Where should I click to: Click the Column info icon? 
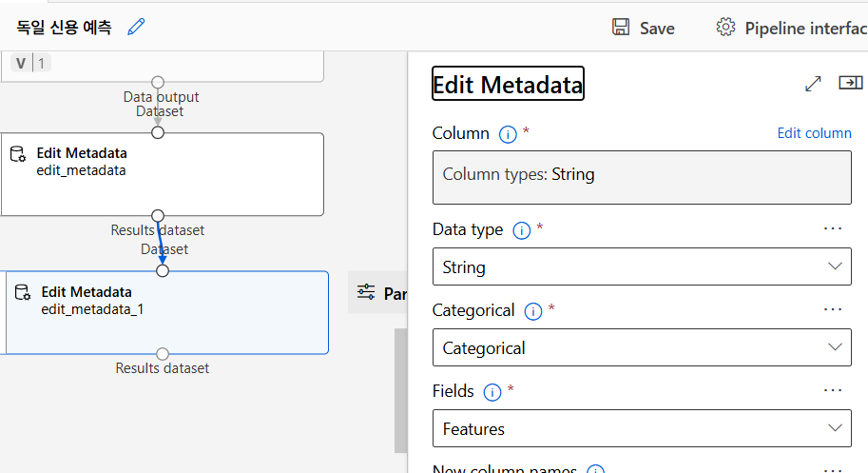point(508,134)
